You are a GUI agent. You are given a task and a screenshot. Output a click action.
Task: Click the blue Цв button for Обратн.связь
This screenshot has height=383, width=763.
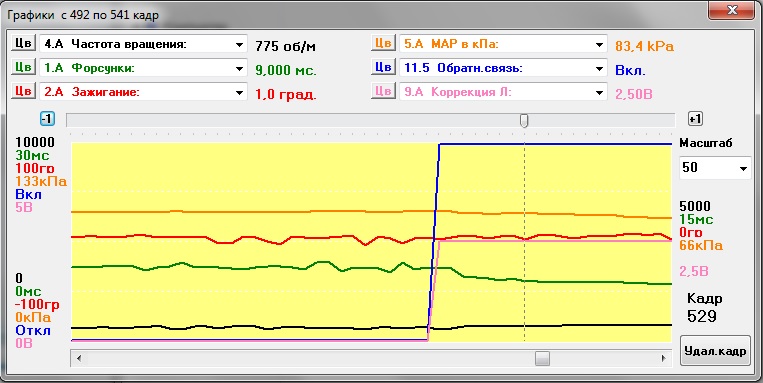[383, 67]
